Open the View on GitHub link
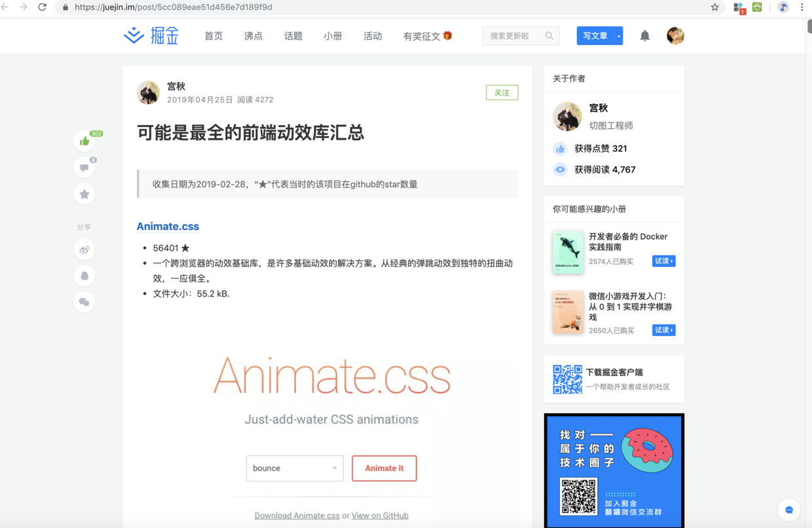The image size is (812, 528). [x=380, y=516]
